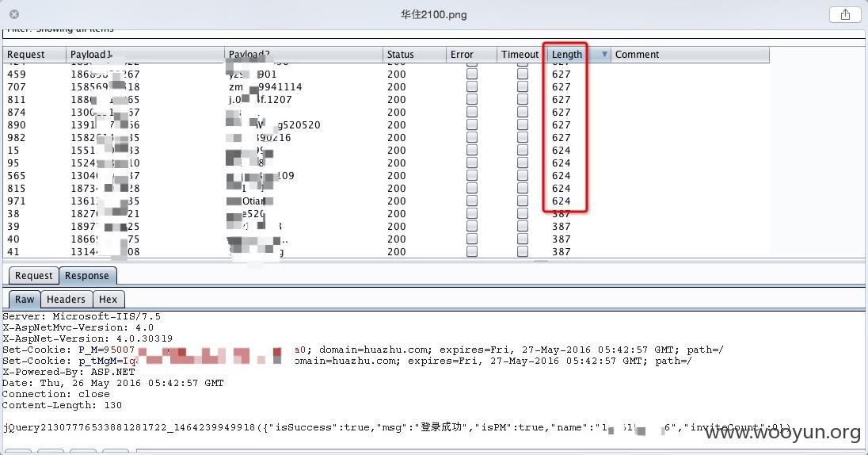Toggle Error checkbox for request 459

tap(472, 75)
